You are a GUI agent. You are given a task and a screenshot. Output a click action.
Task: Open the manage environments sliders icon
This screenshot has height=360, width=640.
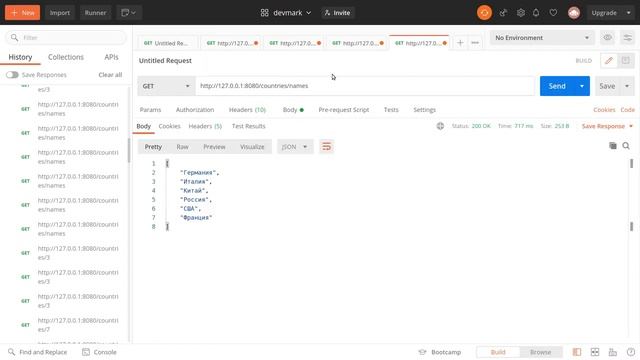click(627, 38)
